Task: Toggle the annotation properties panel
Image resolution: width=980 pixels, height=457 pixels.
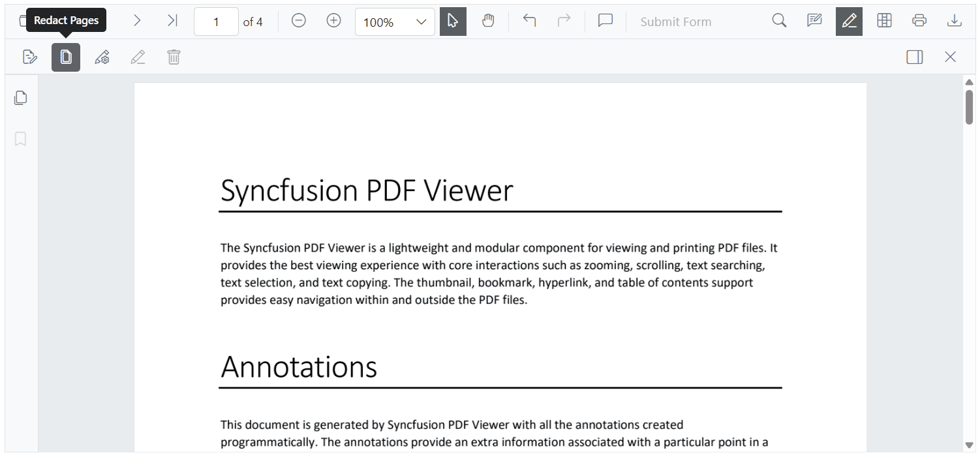Action: (x=914, y=57)
